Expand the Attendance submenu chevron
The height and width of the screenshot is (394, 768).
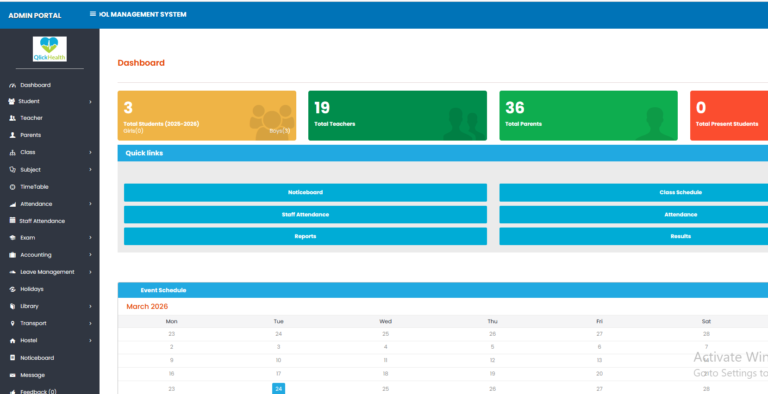point(91,204)
